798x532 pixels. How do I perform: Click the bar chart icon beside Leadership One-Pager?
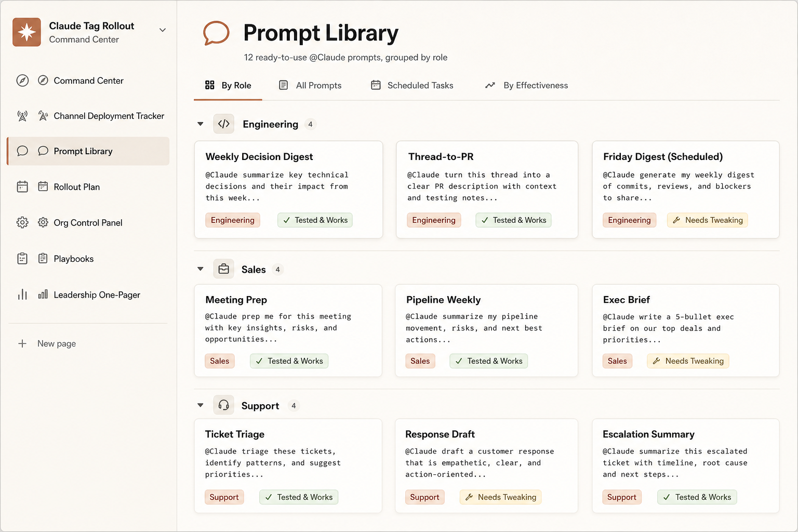[43, 295]
